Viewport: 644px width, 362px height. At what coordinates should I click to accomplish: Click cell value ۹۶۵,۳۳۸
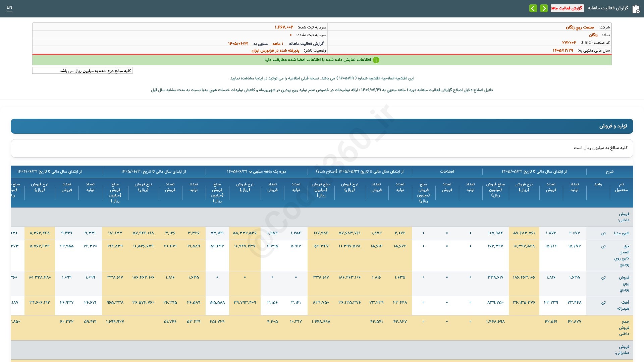(115, 302)
